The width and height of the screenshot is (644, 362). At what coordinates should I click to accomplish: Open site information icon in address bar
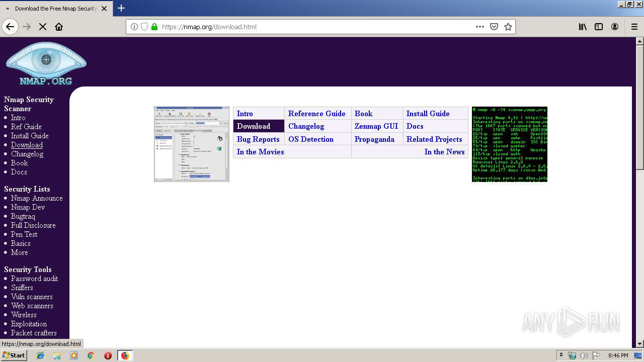tap(134, 27)
